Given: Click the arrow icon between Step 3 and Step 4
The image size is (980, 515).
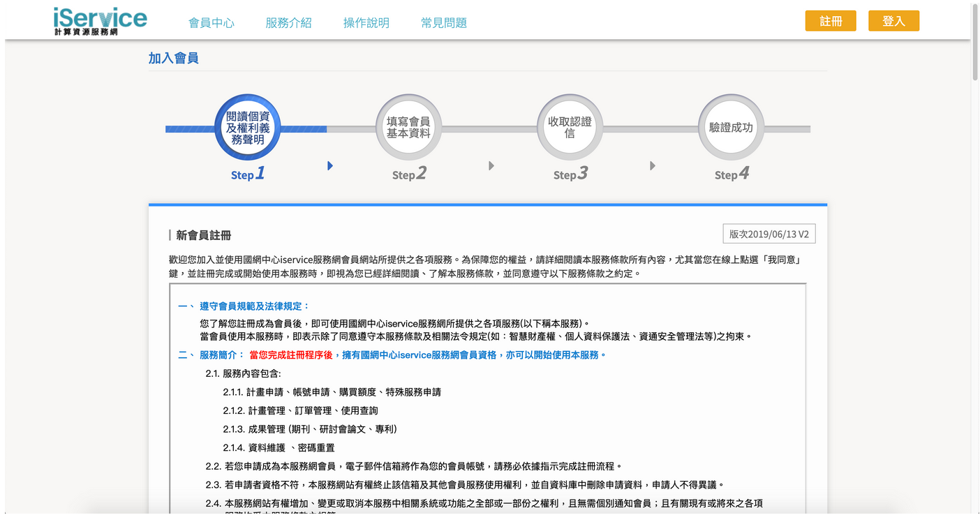Looking at the screenshot, I should 652,165.
